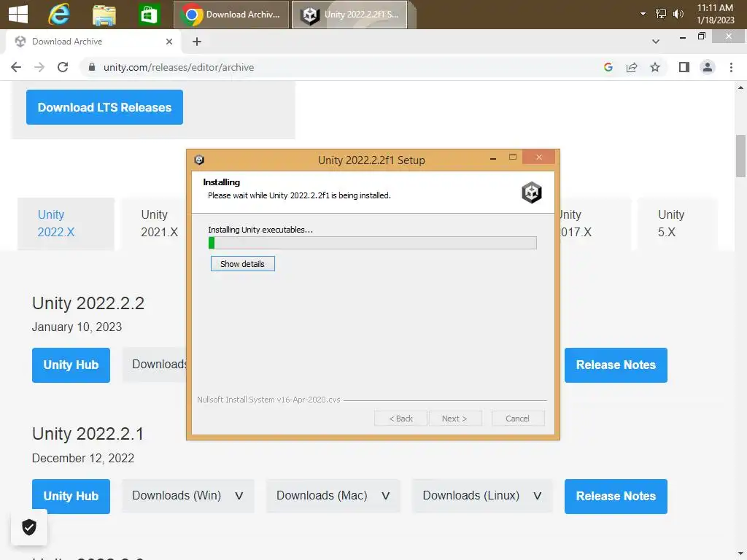Switch to the Chrome Download Archive taskbar window

pos(231,15)
